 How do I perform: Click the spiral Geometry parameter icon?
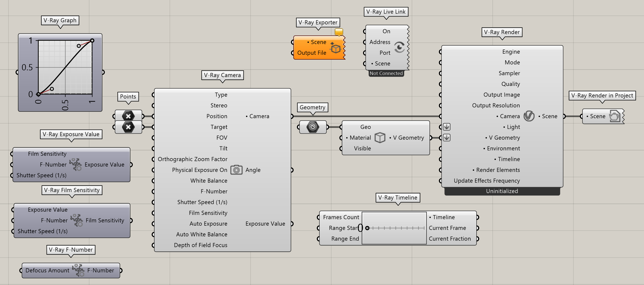pyautogui.click(x=313, y=127)
